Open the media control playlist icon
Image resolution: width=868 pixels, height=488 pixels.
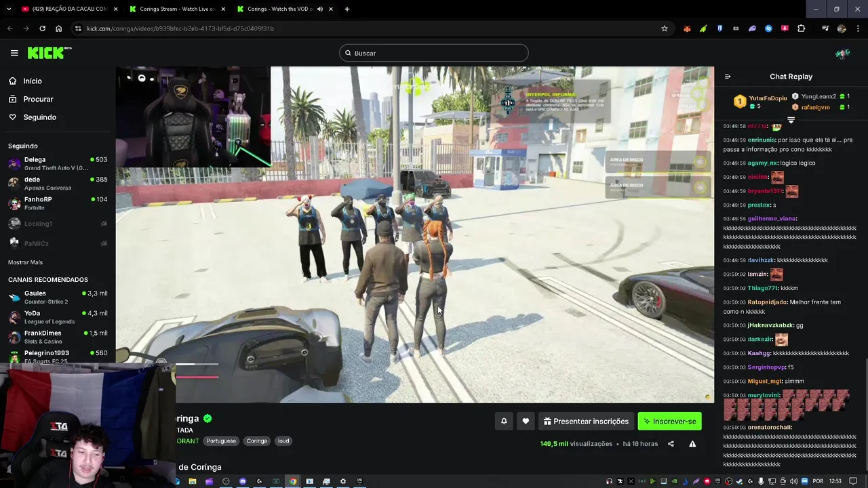click(x=825, y=28)
